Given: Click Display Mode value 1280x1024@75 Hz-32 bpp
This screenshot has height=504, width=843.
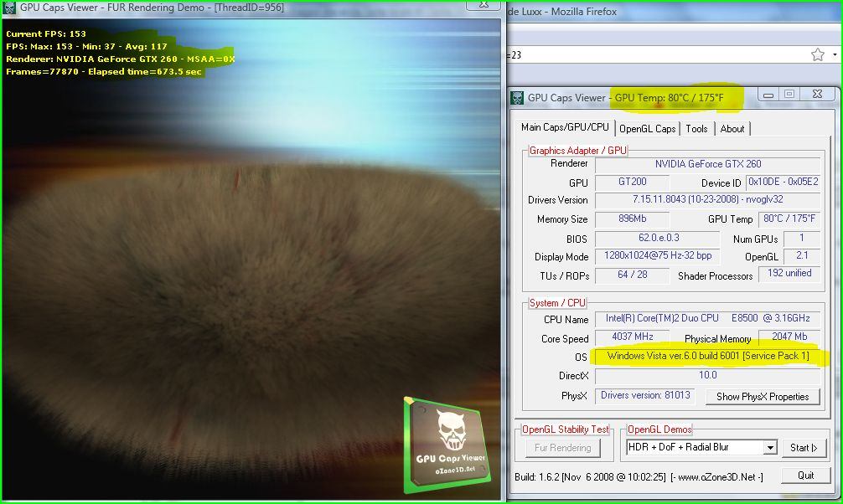Looking at the screenshot, I should (657, 255).
